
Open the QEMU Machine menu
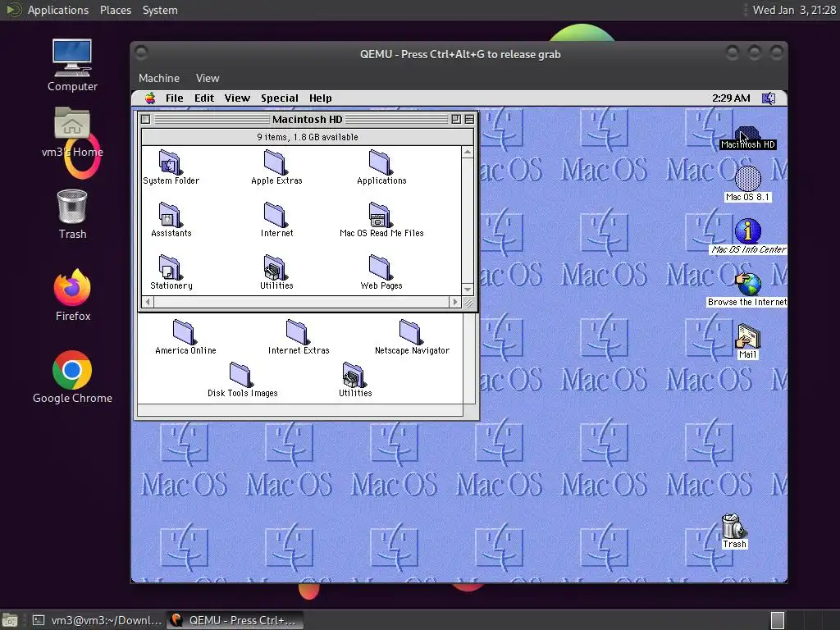tap(158, 78)
